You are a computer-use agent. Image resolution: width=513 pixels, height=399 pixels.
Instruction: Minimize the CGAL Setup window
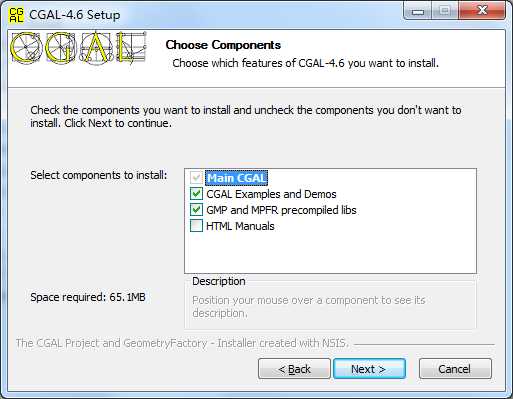(418, 11)
